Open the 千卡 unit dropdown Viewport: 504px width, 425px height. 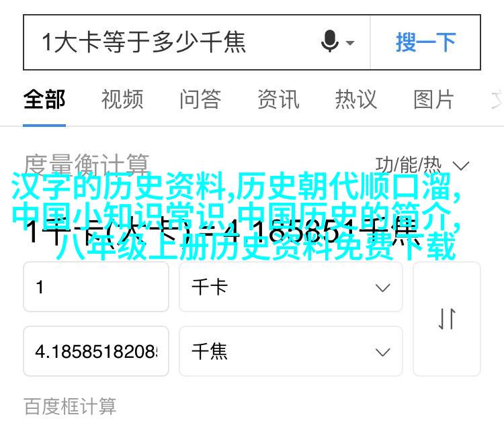[x=290, y=287]
